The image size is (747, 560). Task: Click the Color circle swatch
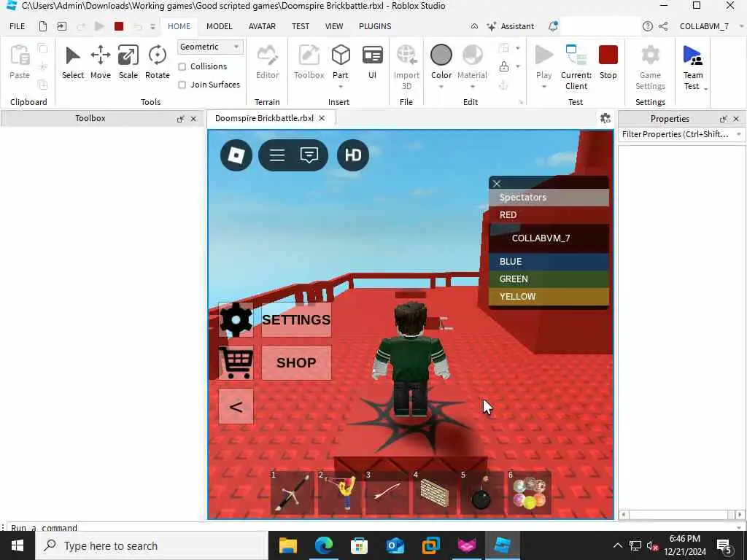point(441,55)
